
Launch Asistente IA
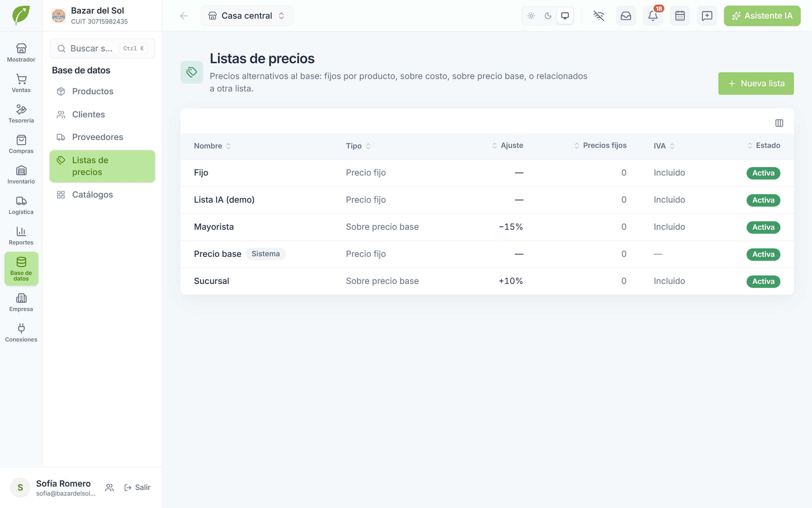pyautogui.click(x=762, y=16)
